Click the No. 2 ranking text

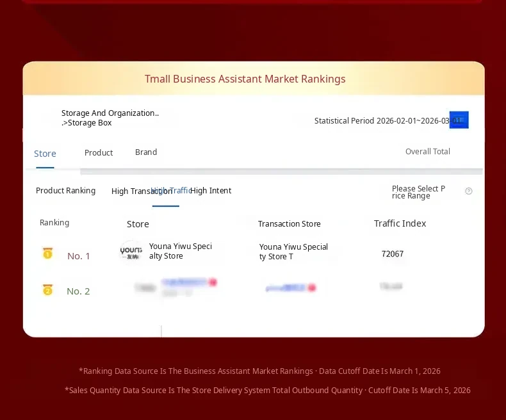pyautogui.click(x=78, y=291)
